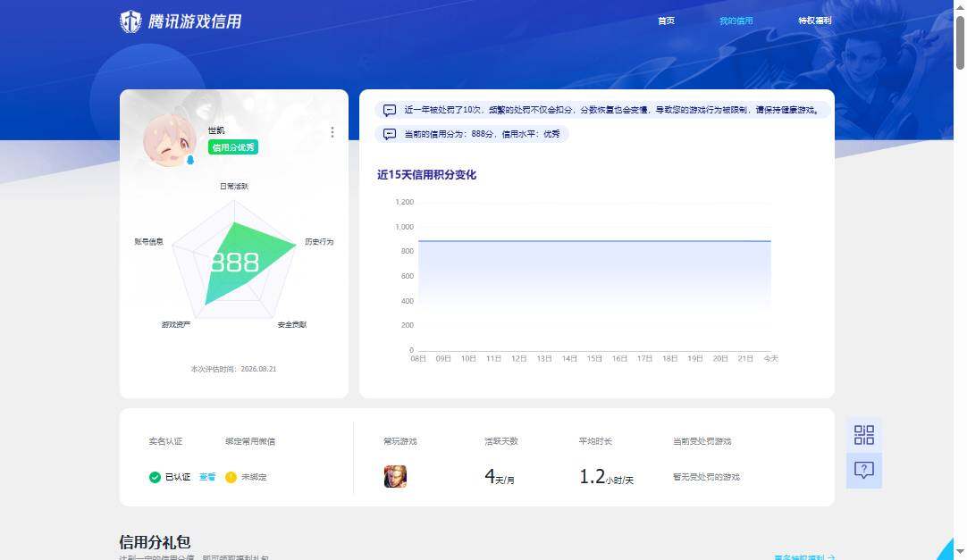Open the 特权福利 navigation tab
967x560 pixels.
click(815, 21)
